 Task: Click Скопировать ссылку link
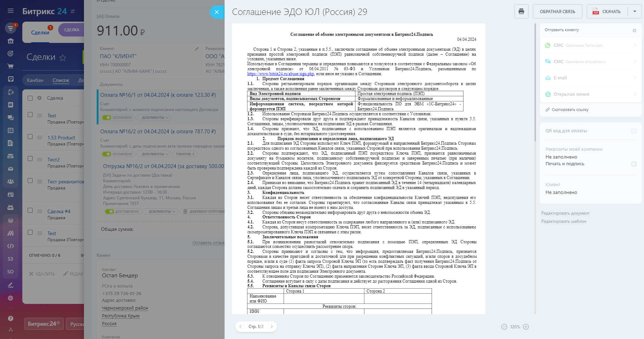570,110
